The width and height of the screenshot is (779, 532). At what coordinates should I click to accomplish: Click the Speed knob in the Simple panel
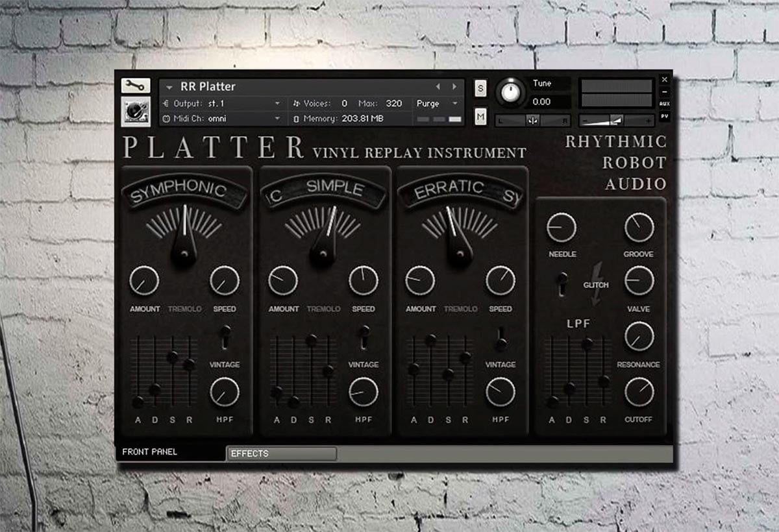coord(364,281)
